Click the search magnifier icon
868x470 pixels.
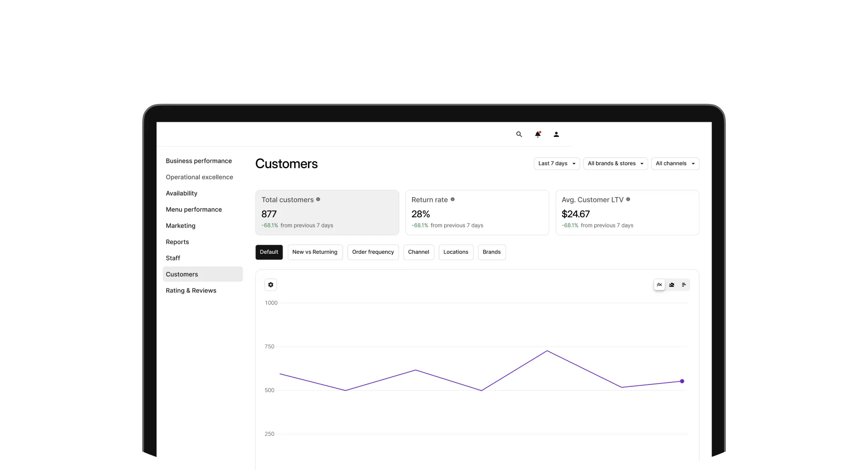pos(519,134)
